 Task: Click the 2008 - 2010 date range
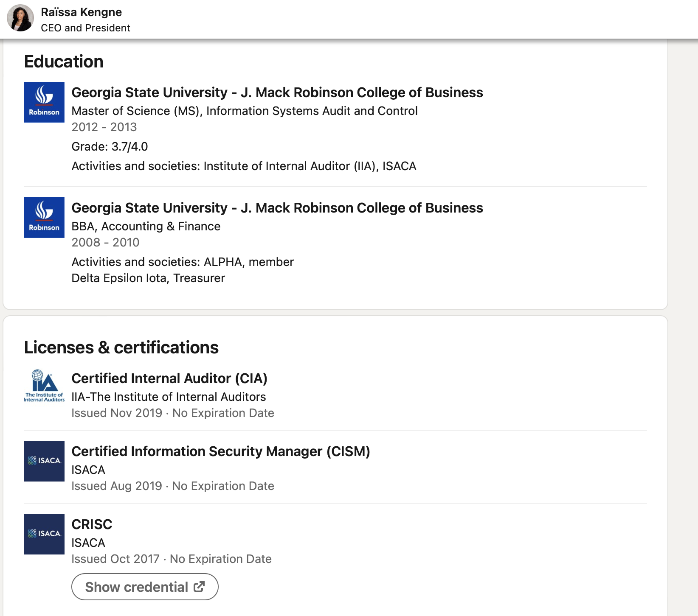coord(105,243)
